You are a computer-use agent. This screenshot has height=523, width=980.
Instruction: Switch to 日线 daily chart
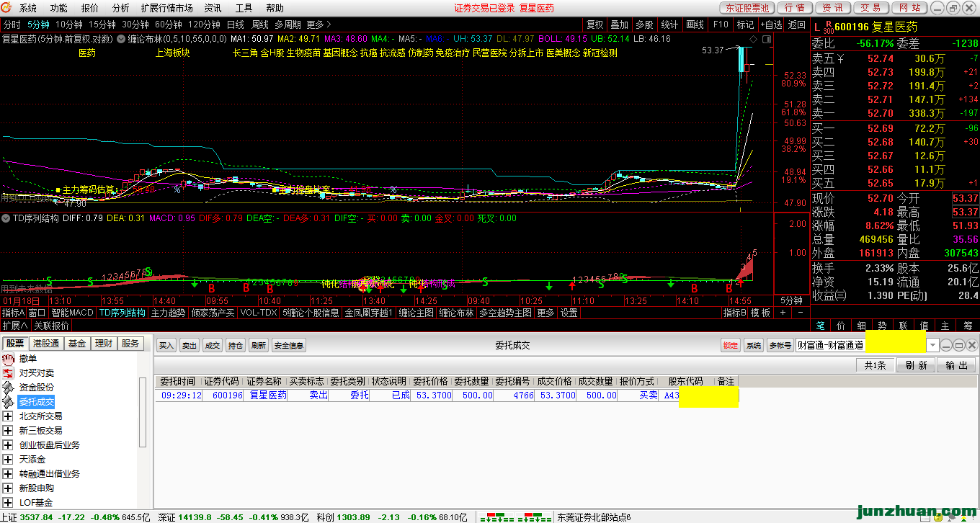click(236, 24)
